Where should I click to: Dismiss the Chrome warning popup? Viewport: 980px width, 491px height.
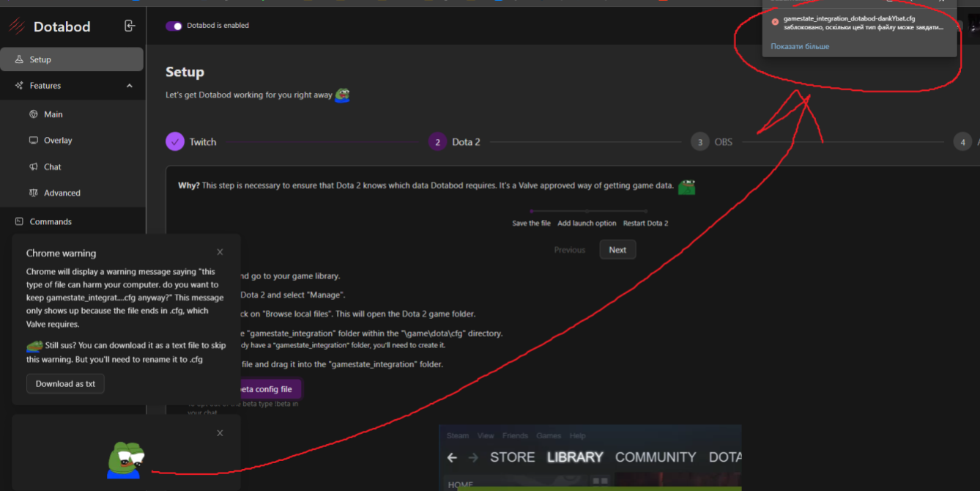point(220,251)
